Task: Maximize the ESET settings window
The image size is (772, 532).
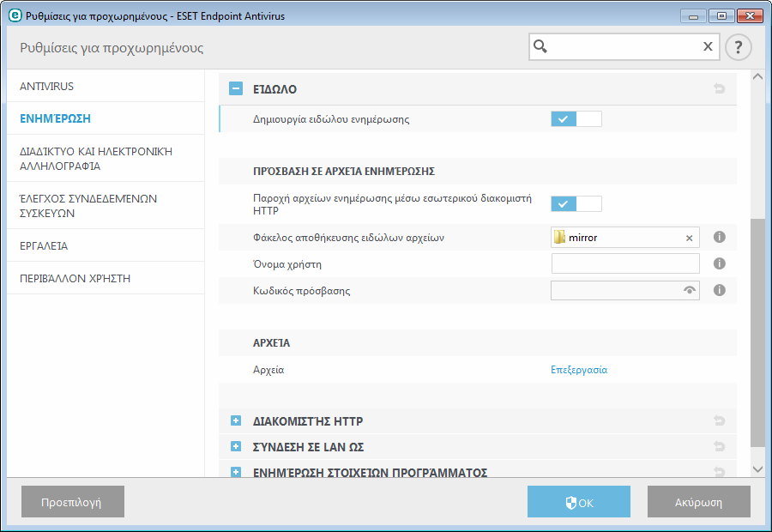Action: [x=721, y=16]
